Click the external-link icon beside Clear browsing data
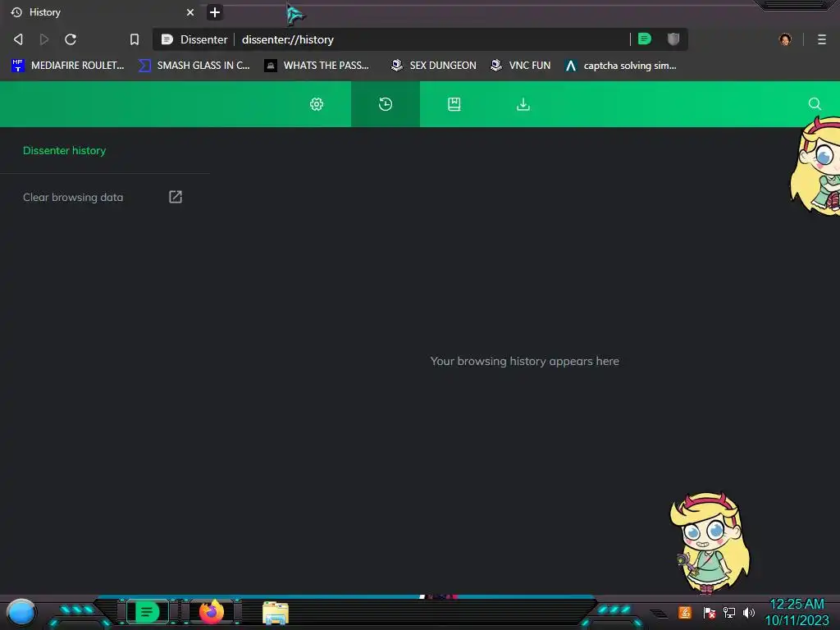 click(x=176, y=197)
